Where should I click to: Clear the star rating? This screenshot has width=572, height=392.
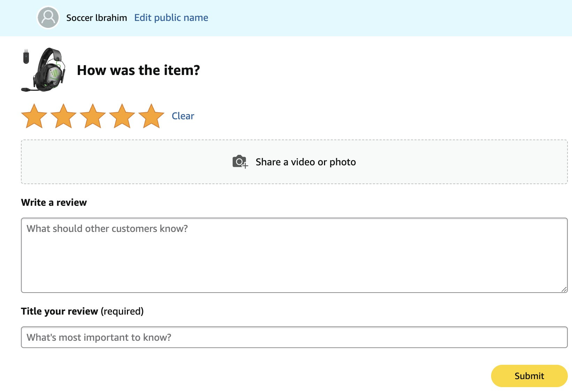click(x=183, y=116)
